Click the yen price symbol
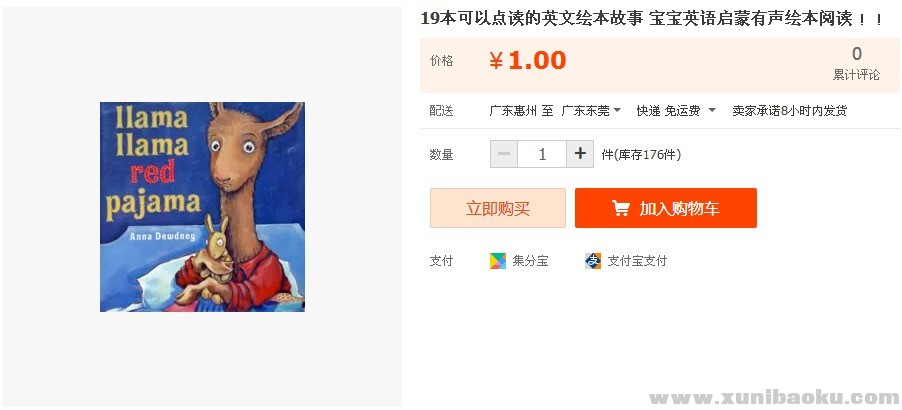The width and height of the screenshot is (902, 410). pos(496,60)
